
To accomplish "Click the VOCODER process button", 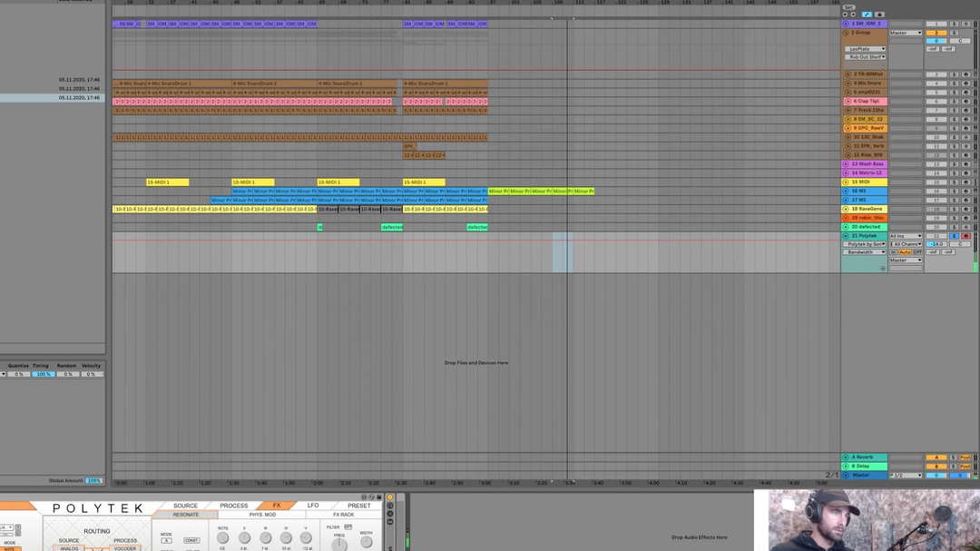I will point(125,548).
